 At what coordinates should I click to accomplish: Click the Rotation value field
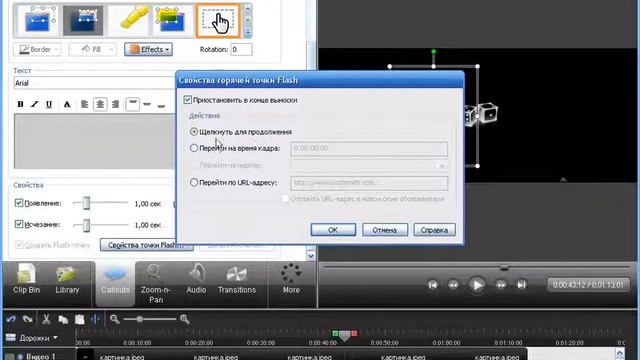241,49
